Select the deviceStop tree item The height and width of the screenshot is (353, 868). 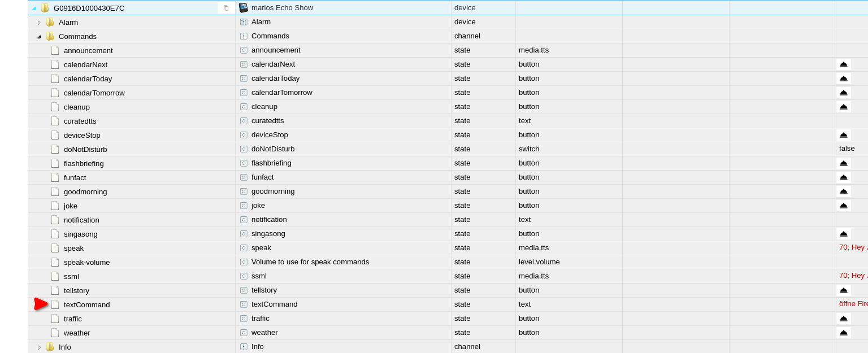click(x=82, y=135)
